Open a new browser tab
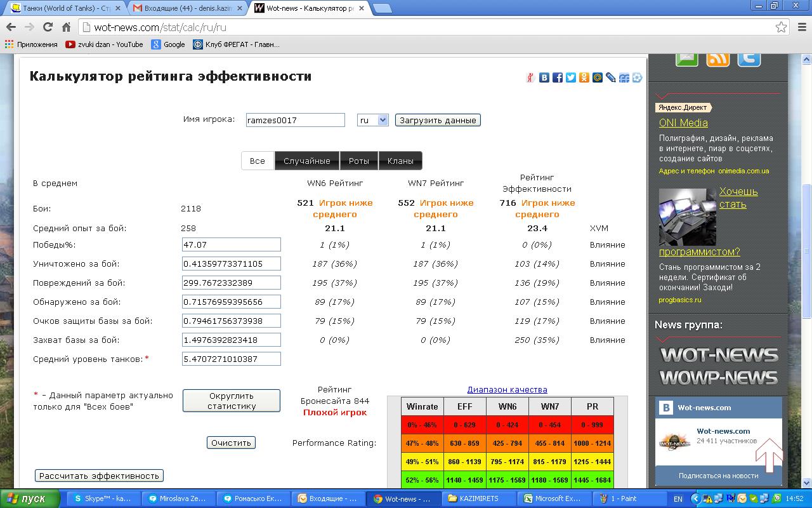Viewport: 812px width, 508px height. tap(382, 8)
